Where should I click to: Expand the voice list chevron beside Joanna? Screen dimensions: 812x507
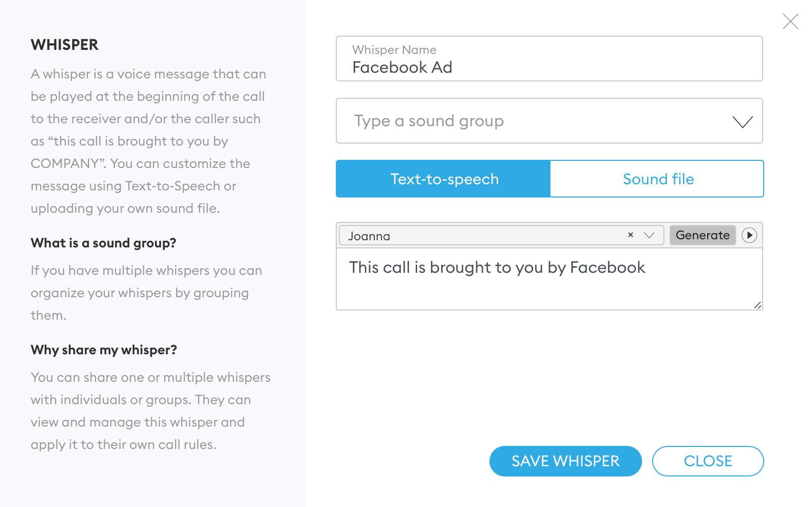[x=649, y=235]
